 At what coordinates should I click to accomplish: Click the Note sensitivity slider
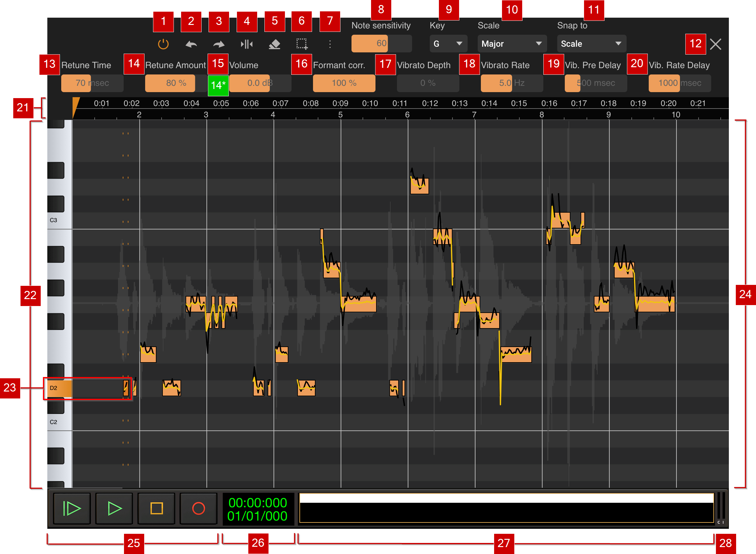[381, 43]
